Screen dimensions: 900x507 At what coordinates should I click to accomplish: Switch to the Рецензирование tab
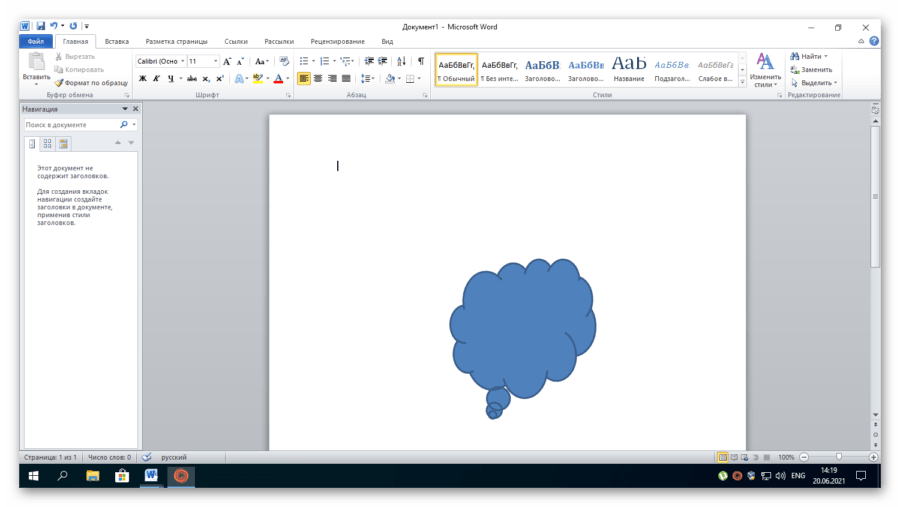point(337,42)
